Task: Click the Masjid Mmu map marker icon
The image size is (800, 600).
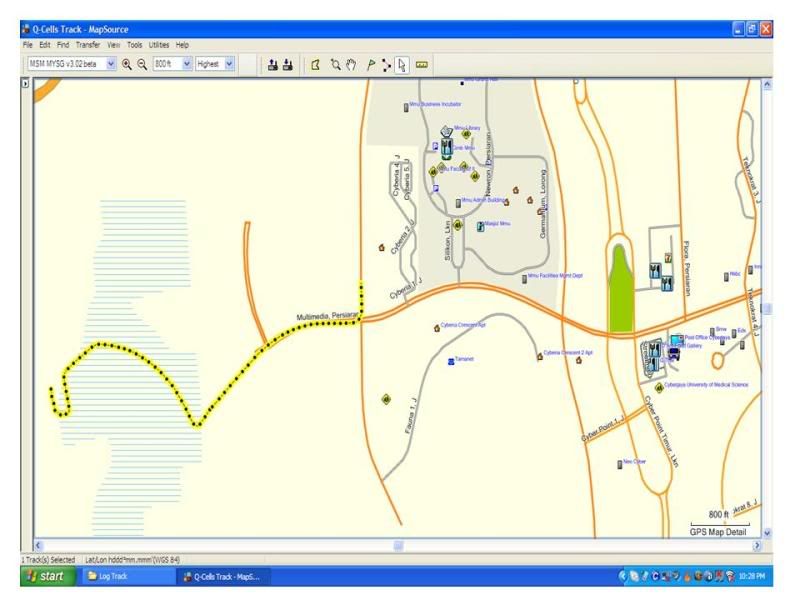Action: [x=480, y=226]
